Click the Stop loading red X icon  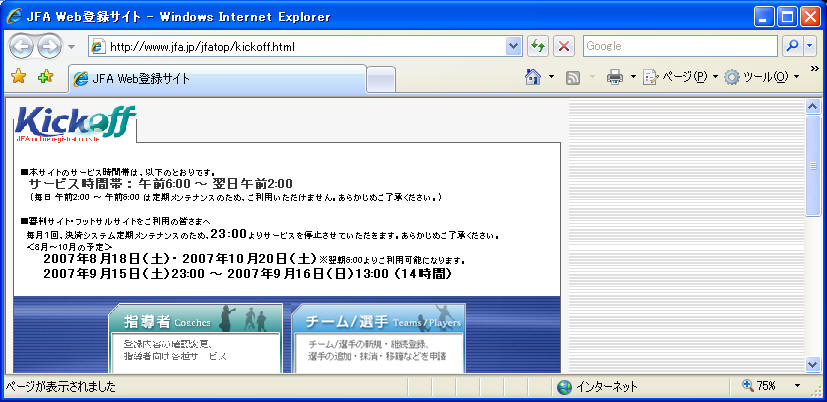(x=564, y=47)
